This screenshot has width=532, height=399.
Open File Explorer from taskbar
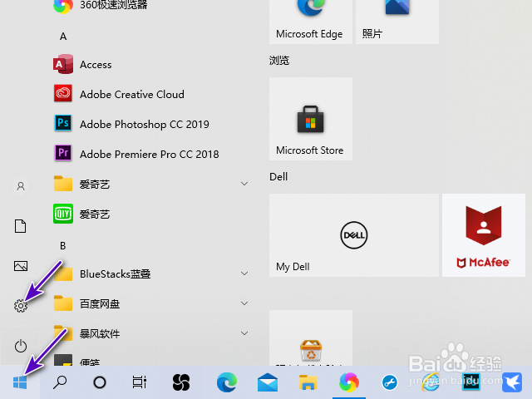click(308, 382)
